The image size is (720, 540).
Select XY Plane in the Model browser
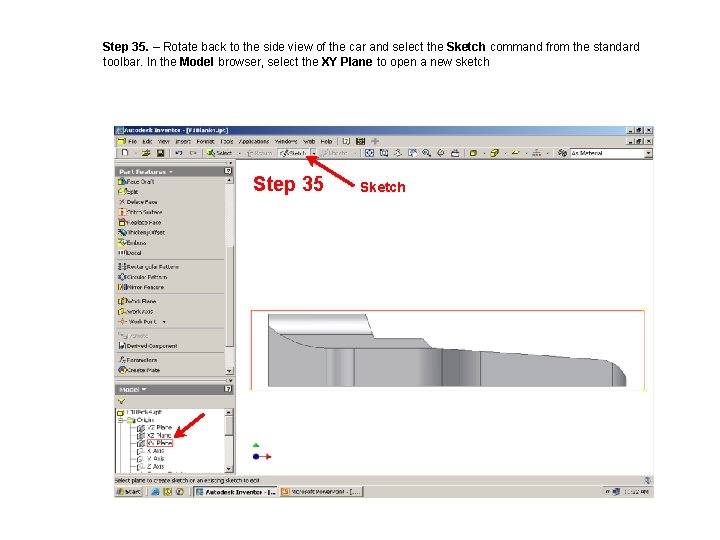click(x=160, y=443)
